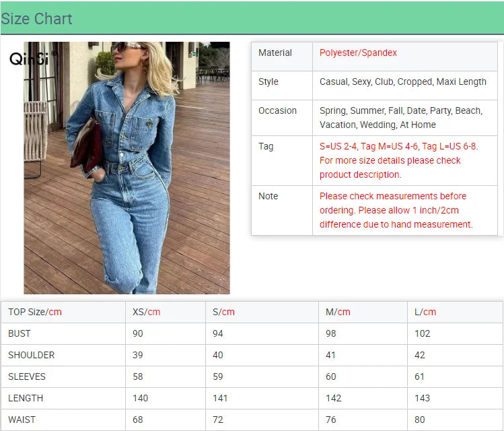
Task: Click the S/cm column header
Action: pos(223,312)
